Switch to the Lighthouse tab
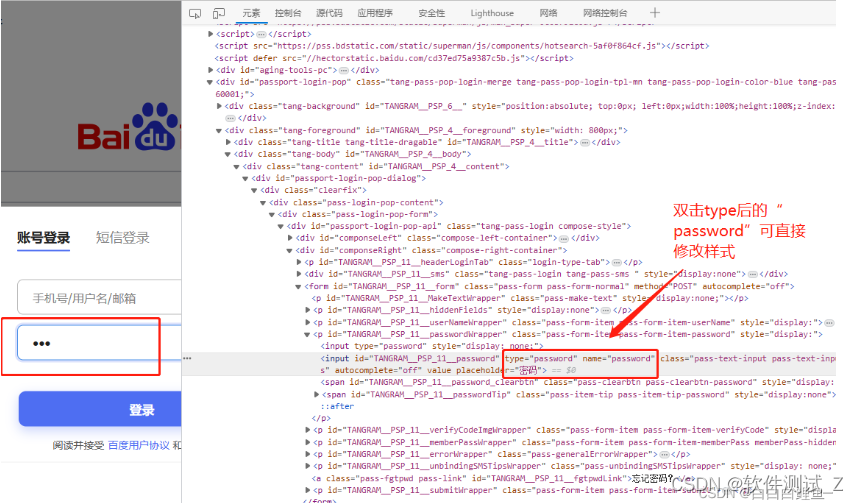The width and height of the screenshot is (859, 503). 492,13
